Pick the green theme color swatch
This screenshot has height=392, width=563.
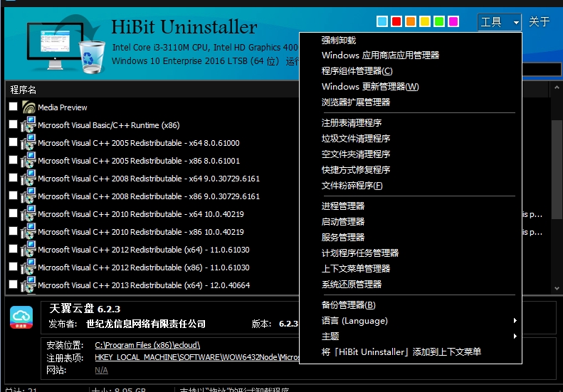[x=439, y=21]
